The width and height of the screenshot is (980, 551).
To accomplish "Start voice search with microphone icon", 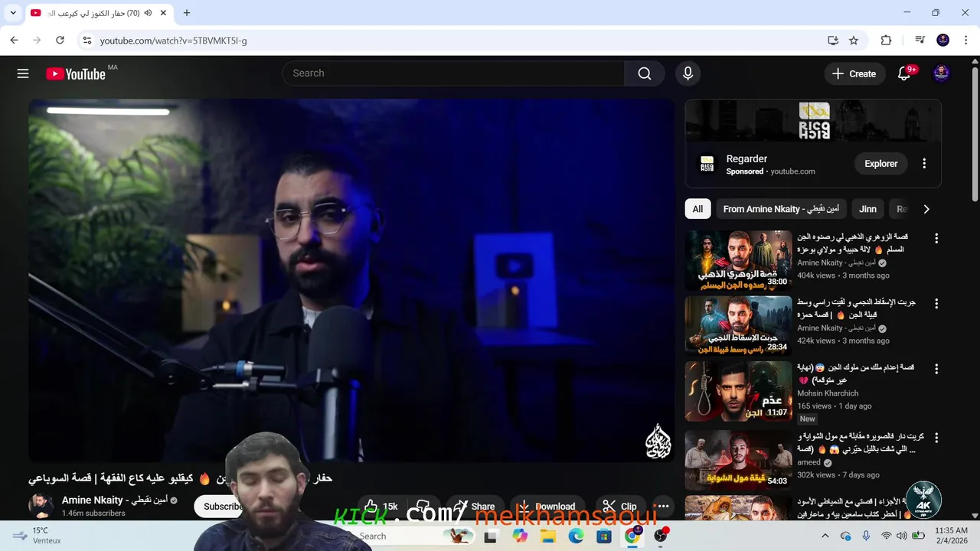I will (x=688, y=73).
